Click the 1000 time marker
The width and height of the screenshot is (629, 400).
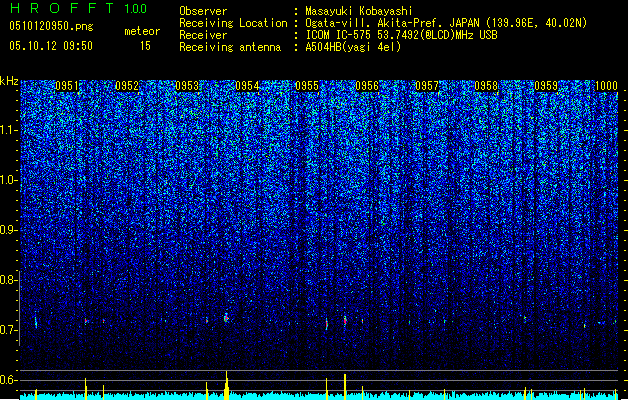[606, 85]
